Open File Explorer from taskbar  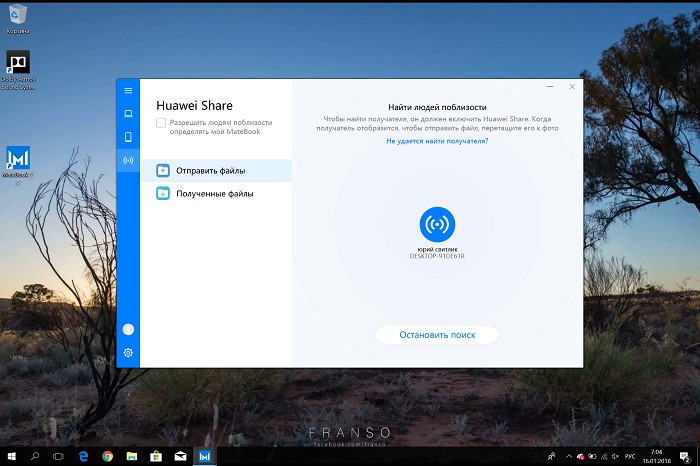132,456
